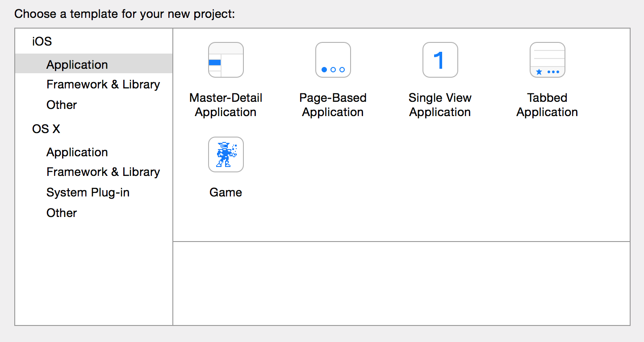Select Application under OS X
644x342 pixels.
point(77,152)
